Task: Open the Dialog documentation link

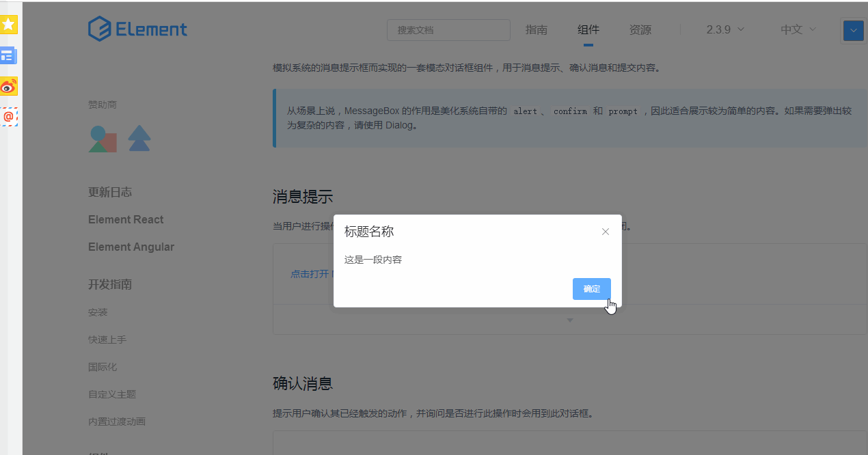Action: tap(398, 125)
